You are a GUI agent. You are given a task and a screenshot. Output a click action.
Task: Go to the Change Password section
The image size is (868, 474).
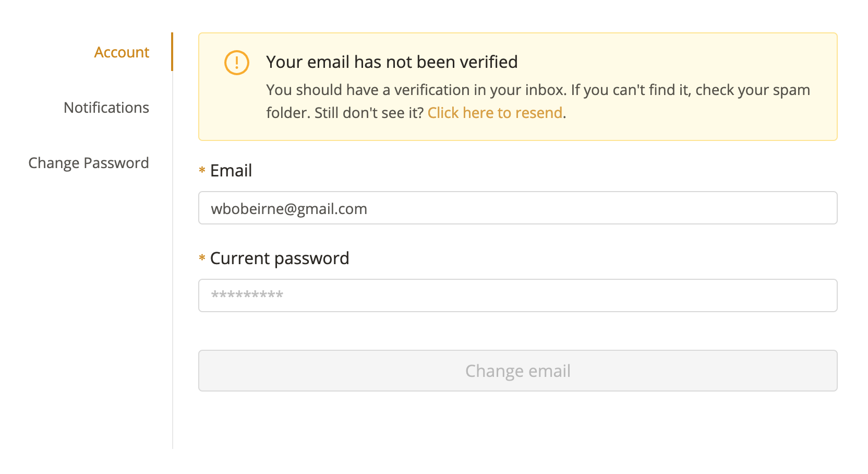click(x=89, y=163)
